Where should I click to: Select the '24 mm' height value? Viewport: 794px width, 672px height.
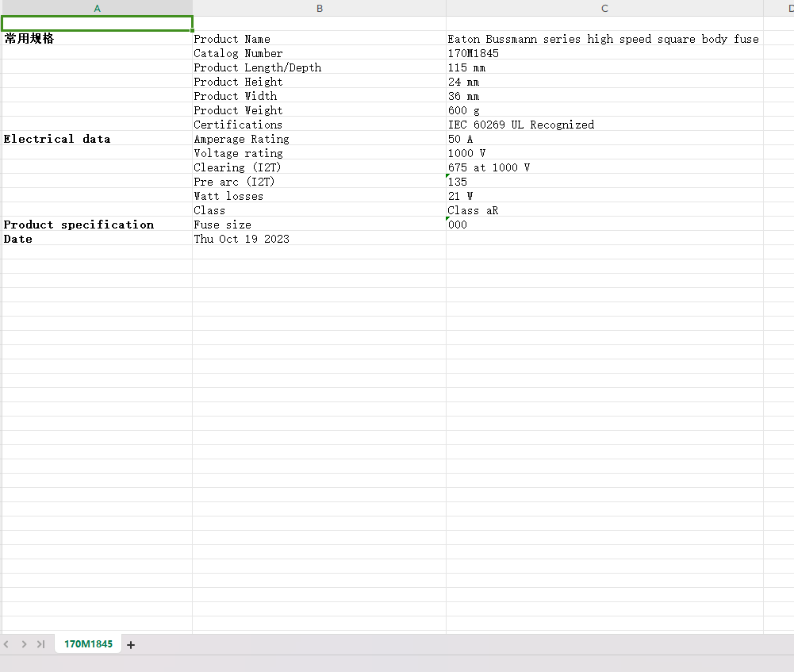point(604,82)
